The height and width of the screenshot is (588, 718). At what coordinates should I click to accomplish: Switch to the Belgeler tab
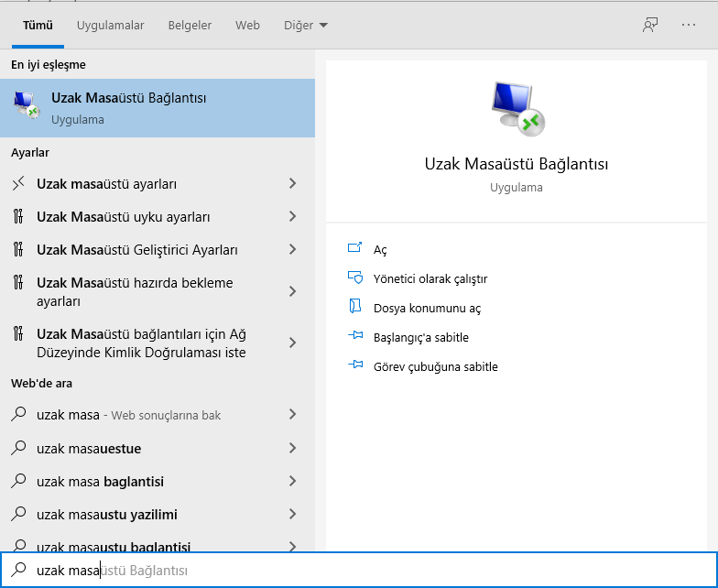[190, 26]
